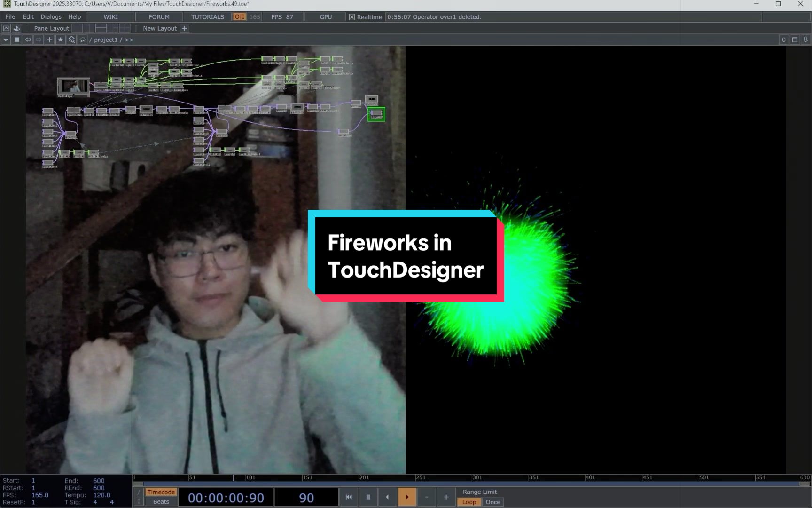This screenshot has height=508, width=812.
Task: Toggle the O|I power switch
Action: click(239, 17)
